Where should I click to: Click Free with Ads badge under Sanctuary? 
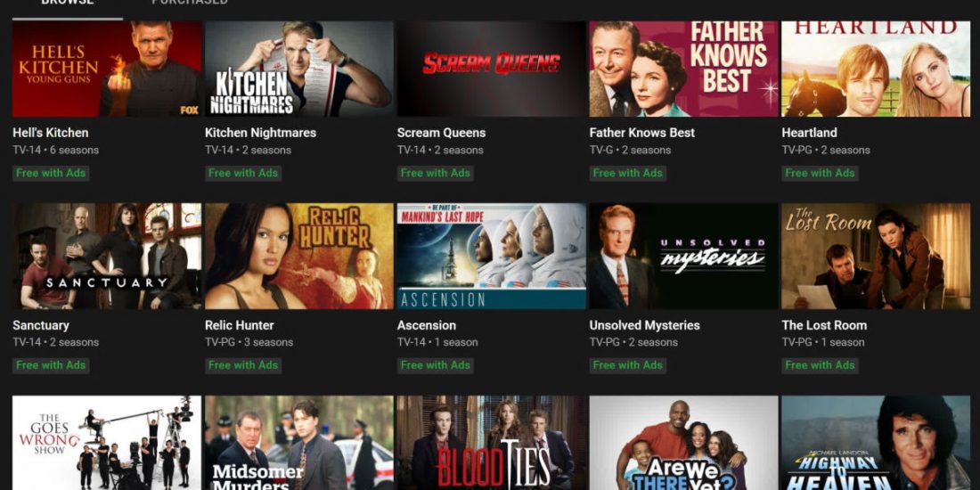[51, 365]
